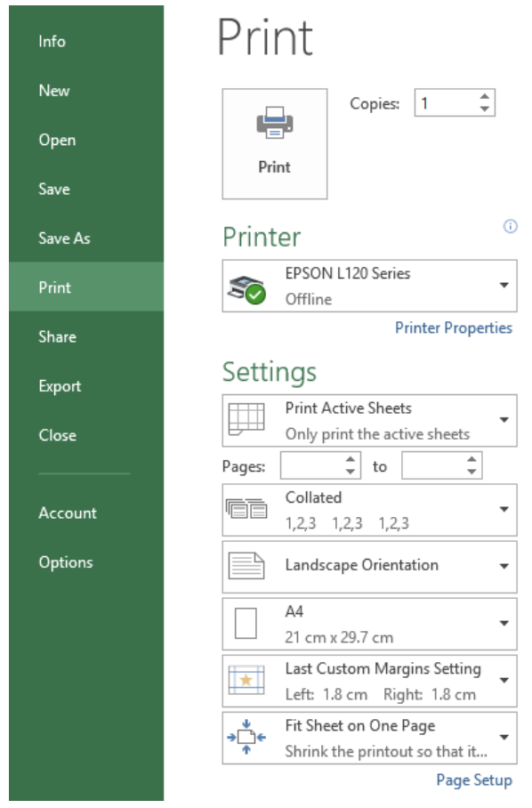532x808 pixels.
Task: Click the large Print button with printer icon
Action: [x=275, y=144]
